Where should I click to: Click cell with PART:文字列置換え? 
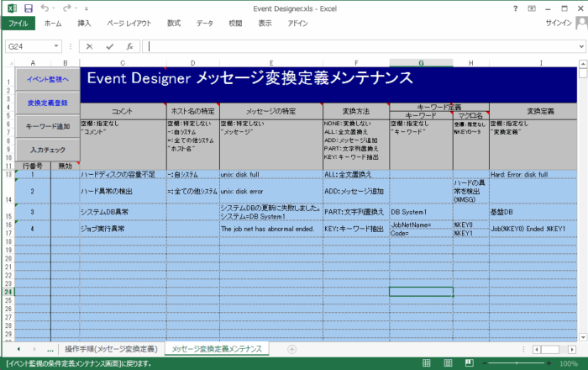(356, 212)
